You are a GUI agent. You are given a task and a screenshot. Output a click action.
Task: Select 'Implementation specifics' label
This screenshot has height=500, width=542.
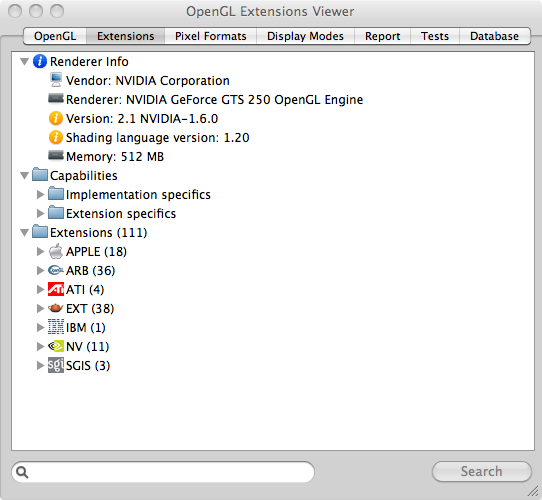[x=138, y=195]
